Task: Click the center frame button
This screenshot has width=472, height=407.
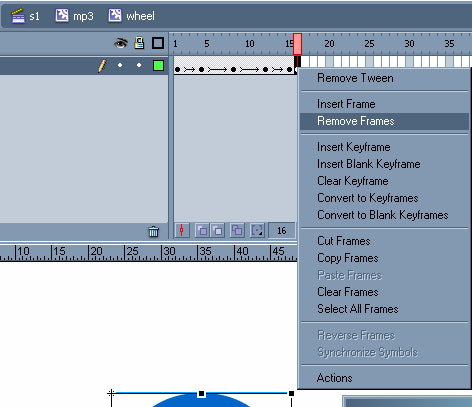Action: [x=182, y=230]
